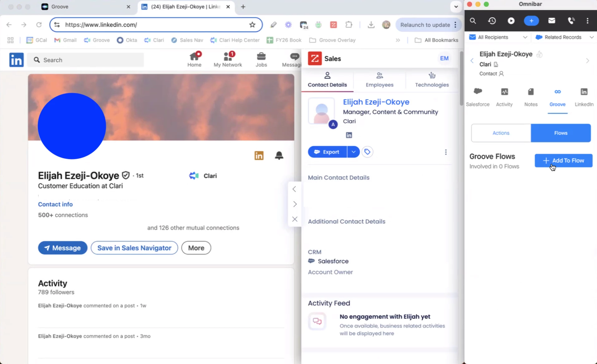
Task: Switch to the Salesforce tab in Omnibar
Action: pos(478,97)
